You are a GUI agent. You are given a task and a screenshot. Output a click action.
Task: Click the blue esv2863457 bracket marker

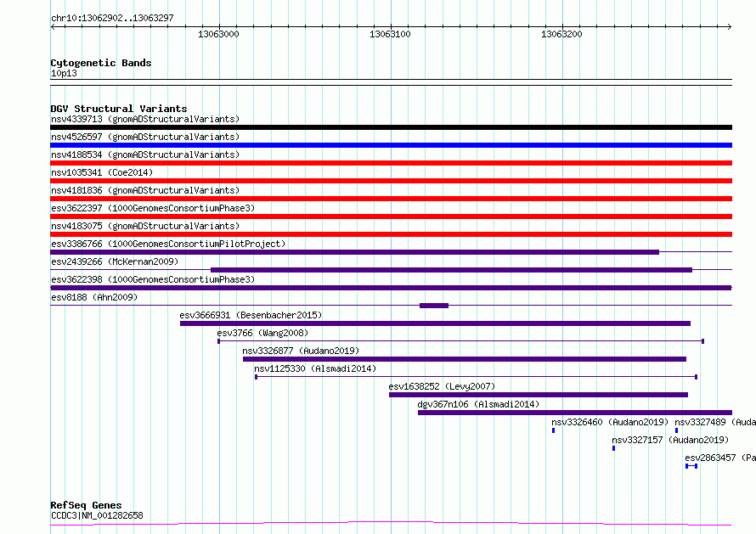click(691, 466)
